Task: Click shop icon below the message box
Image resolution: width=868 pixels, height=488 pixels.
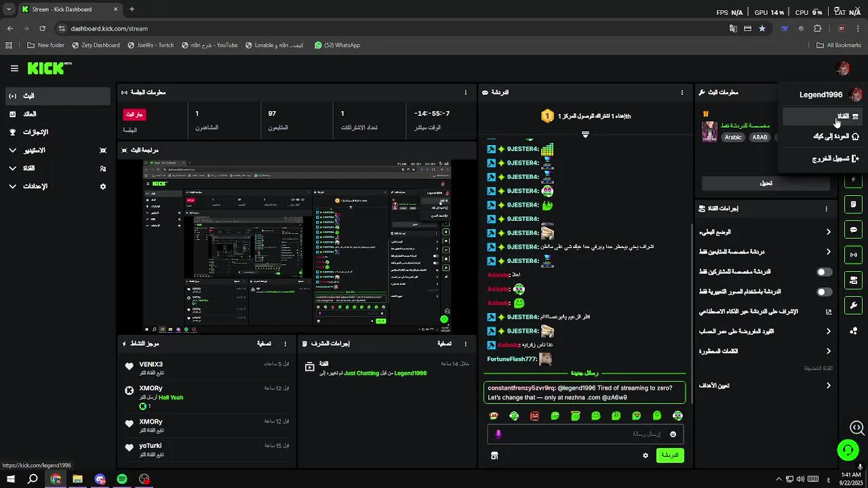Action: click(x=494, y=455)
